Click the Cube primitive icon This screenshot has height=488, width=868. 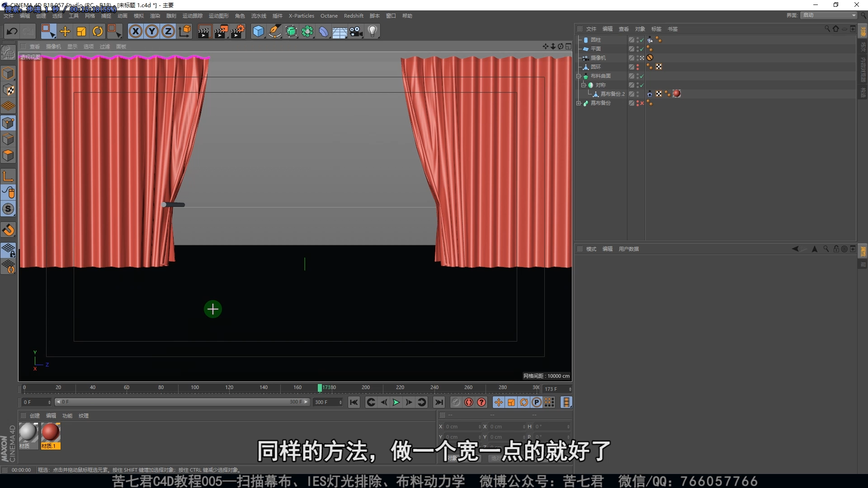click(x=258, y=31)
